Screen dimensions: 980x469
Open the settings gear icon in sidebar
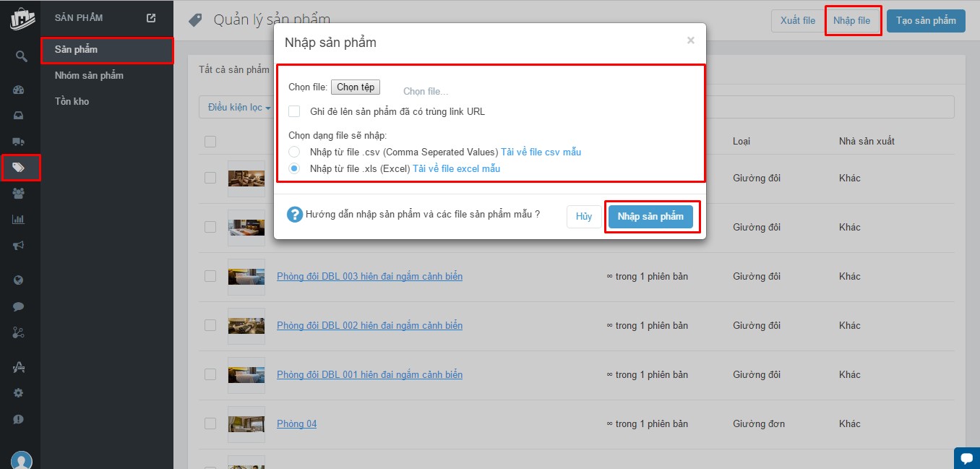pos(19,393)
